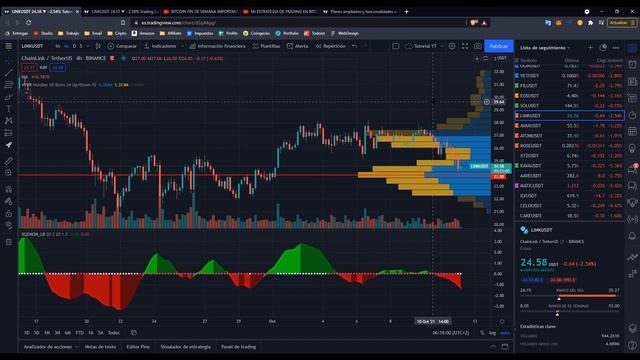640x360 pixels.
Task: Toggle lock all drawings padlock
Action: tap(9, 213)
